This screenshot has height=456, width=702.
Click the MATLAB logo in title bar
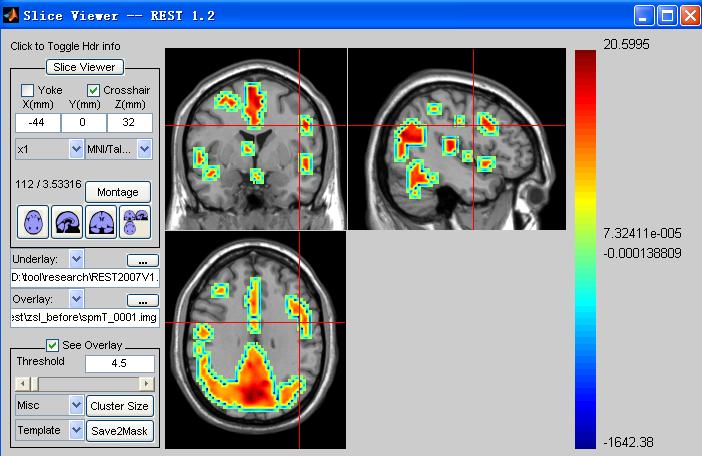(x=11, y=15)
